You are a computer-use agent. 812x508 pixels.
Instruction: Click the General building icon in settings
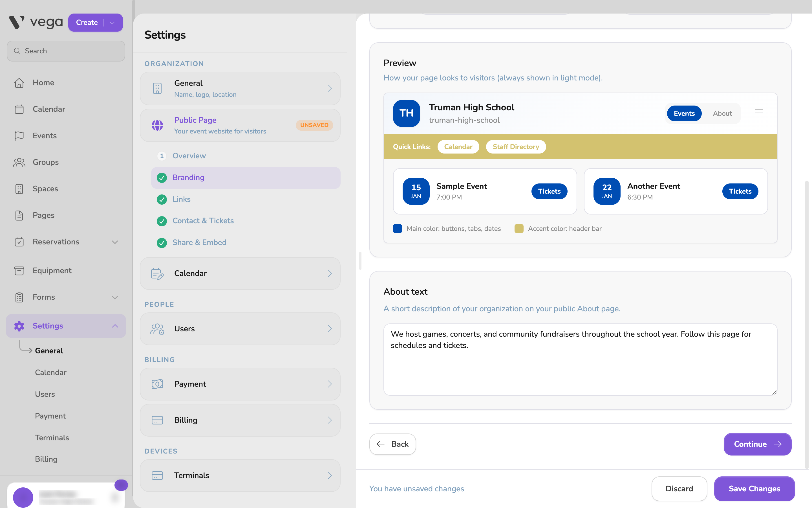click(157, 88)
